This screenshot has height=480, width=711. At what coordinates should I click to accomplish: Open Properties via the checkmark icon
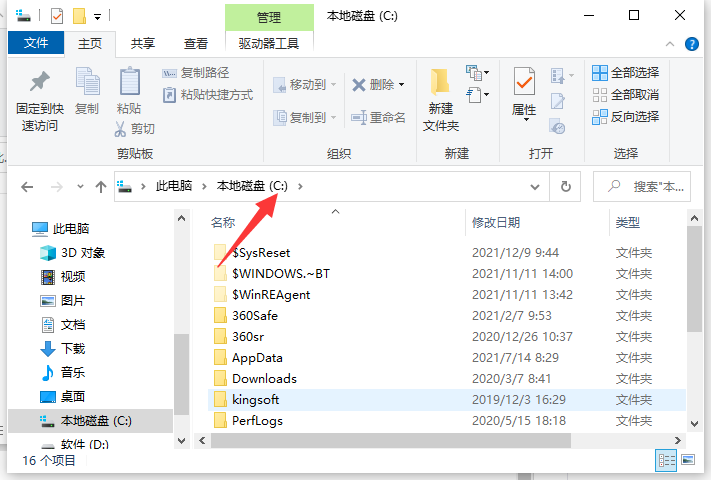(x=524, y=82)
